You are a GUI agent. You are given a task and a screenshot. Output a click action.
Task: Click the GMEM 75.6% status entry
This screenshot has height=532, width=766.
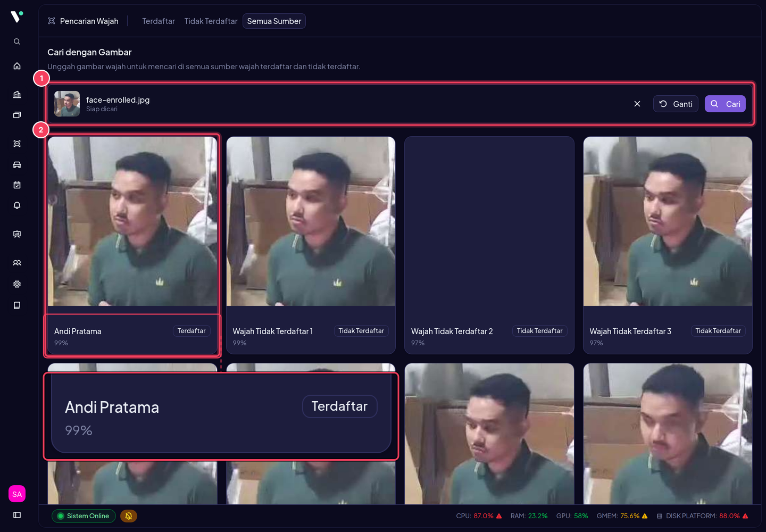[x=622, y=516]
